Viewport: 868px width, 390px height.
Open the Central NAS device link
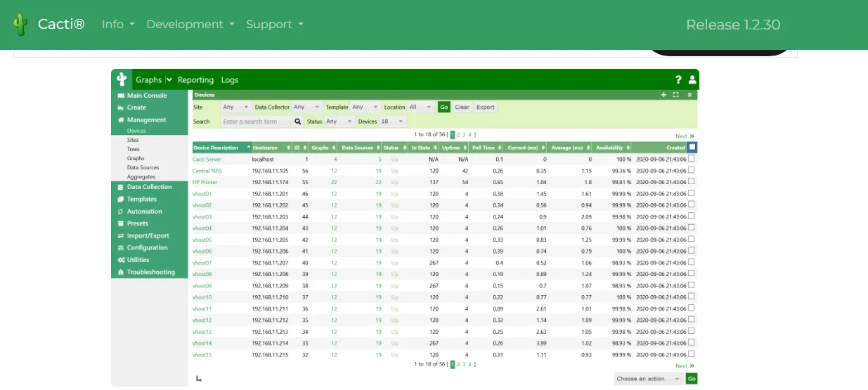point(207,171)
